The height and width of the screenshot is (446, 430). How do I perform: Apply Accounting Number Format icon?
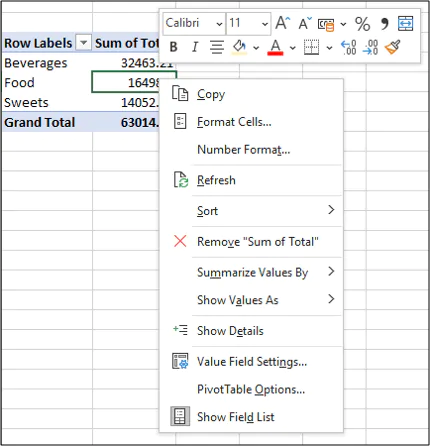pyautogui.click(x=326, y=24)
